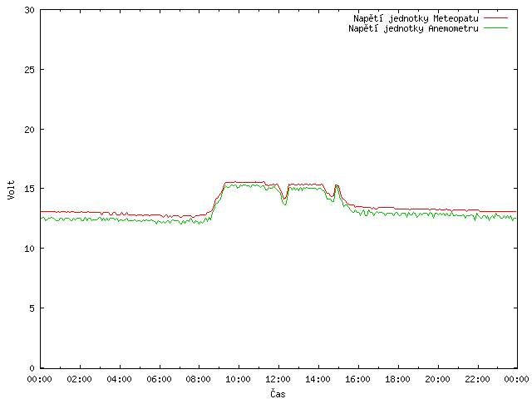Click the x-axis label '14:00'
The image size is (532, 399).
tap(318, 379)
